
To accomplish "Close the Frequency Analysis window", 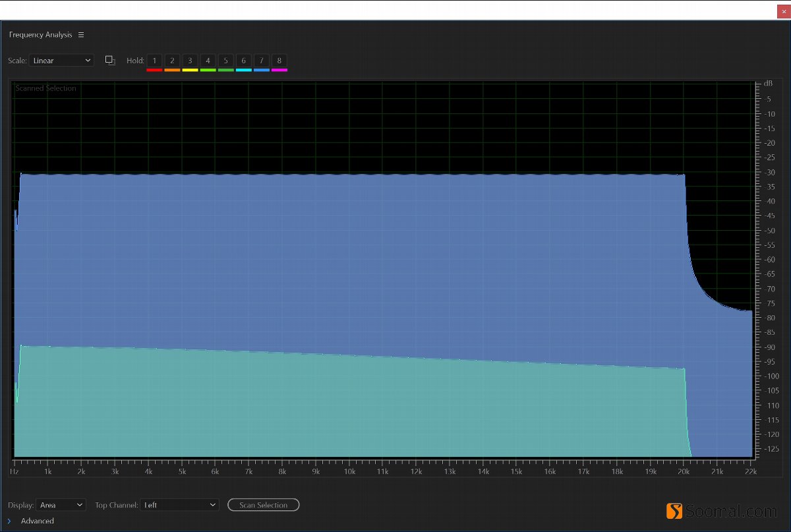I will coord(783,11).
